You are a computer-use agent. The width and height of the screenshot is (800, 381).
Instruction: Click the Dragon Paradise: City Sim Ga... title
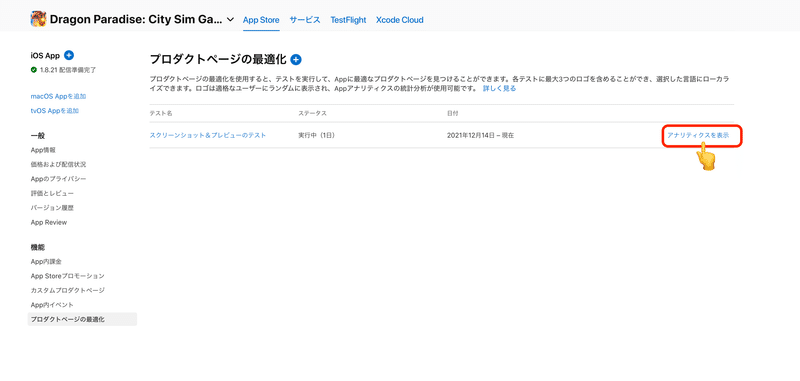pyautogui.click(x=136, y=20)
